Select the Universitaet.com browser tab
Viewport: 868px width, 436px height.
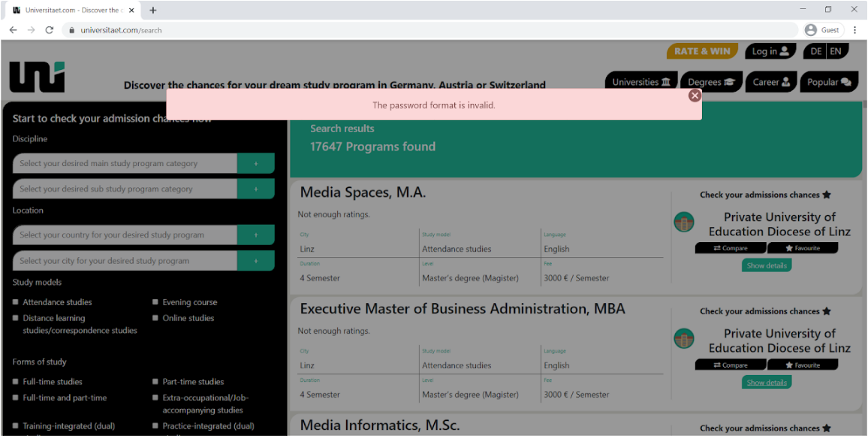[73, 10]
